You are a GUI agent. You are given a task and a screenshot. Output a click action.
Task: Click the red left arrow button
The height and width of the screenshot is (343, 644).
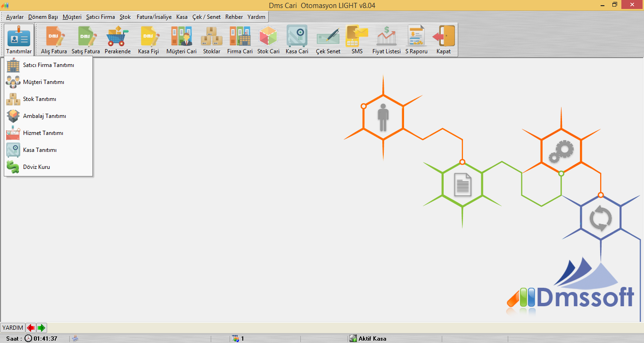[31, 327]
